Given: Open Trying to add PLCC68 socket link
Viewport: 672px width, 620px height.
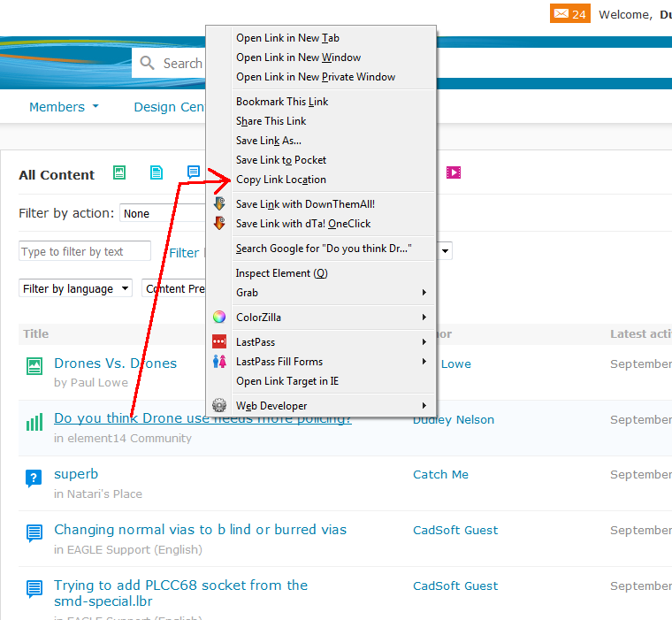Looking at the screenshot, I should coord(181,593).
